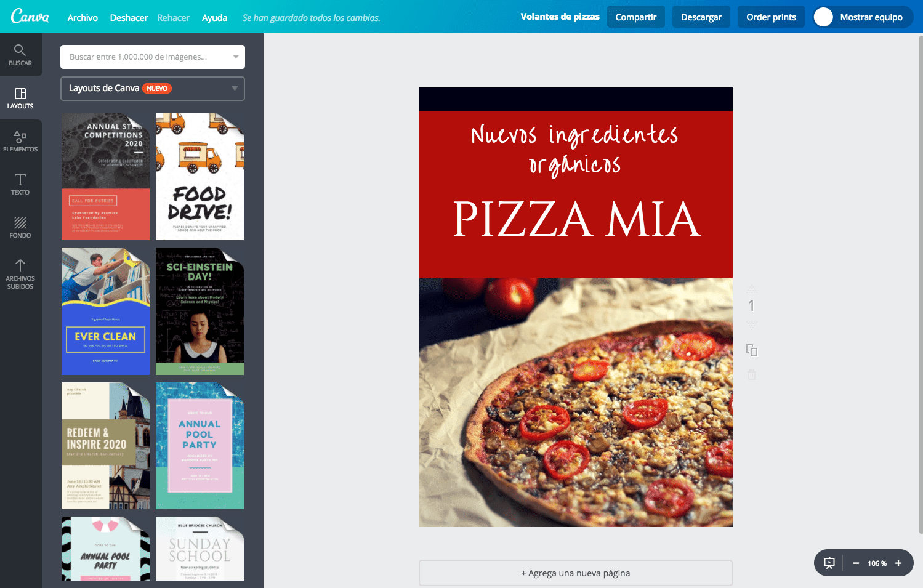Click the Descargar button
The image size is (923, 588).
point(701,17)
